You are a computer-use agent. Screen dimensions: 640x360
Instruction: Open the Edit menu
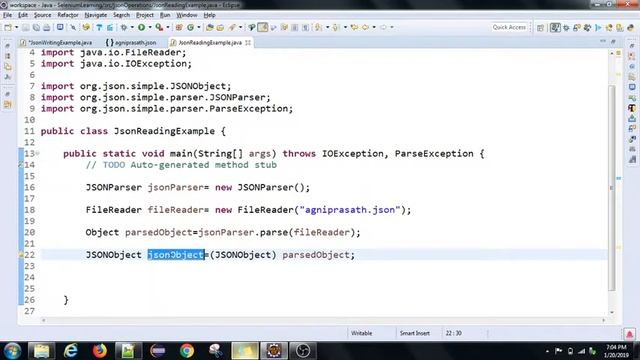pos(23,15)
